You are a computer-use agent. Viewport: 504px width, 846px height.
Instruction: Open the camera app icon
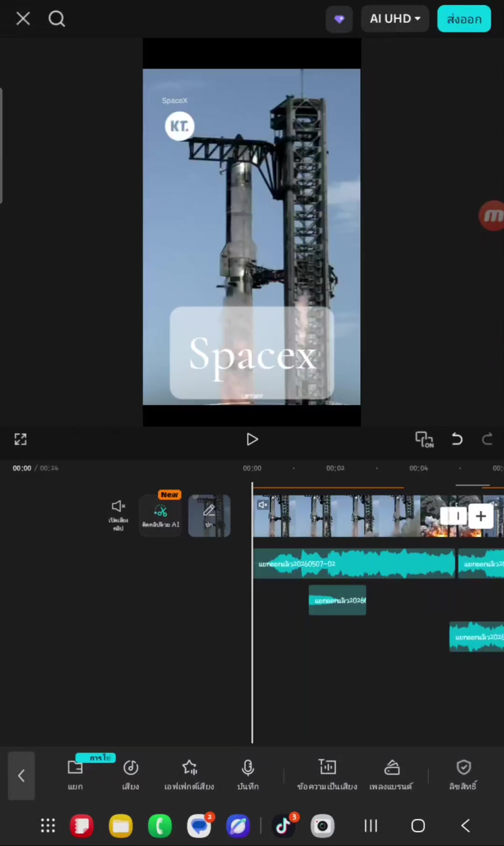point(323,825)
